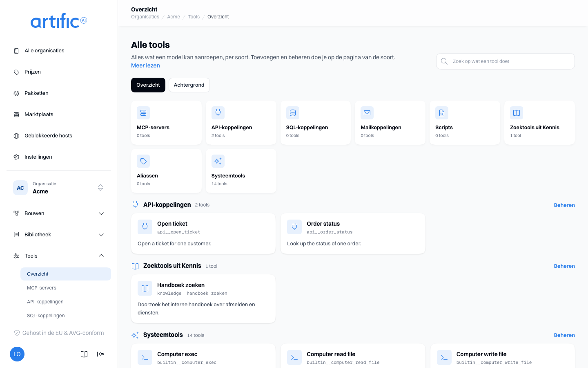Click the Order status plug icon
This screenshot has width=588, height=368.
click(294, 227)
